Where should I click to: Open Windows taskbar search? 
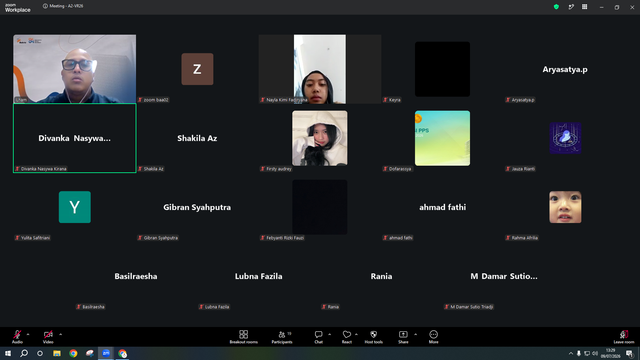(x=24, y=353)
